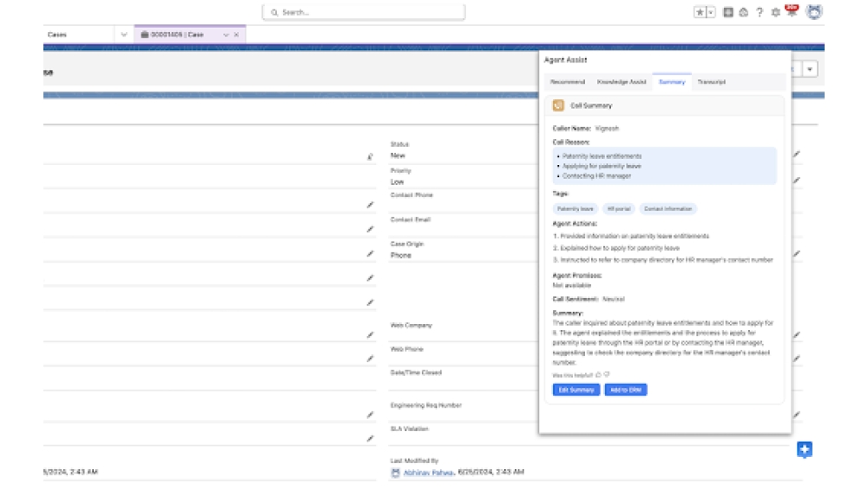Click the Contact information tag

[668, 208]
